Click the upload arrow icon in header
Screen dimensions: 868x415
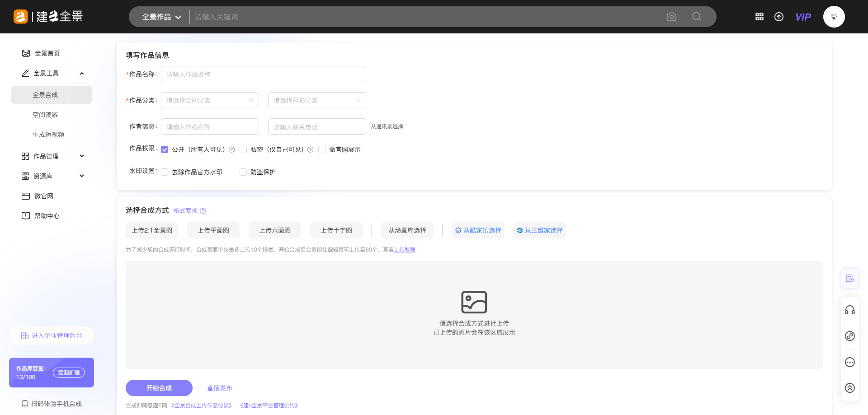click(x=779, y=17)
